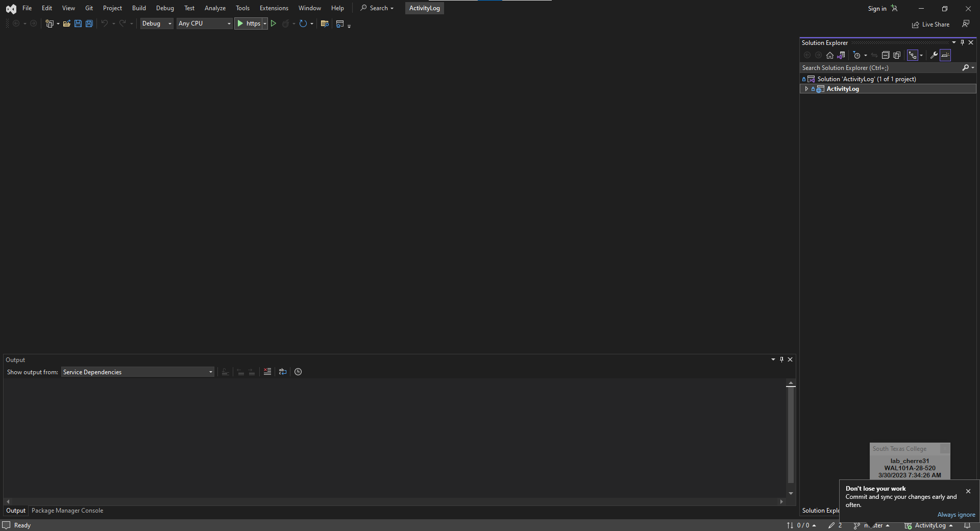Open the Git menu
The height and width of the screenshot is (531, 980).
pos(89,8)
